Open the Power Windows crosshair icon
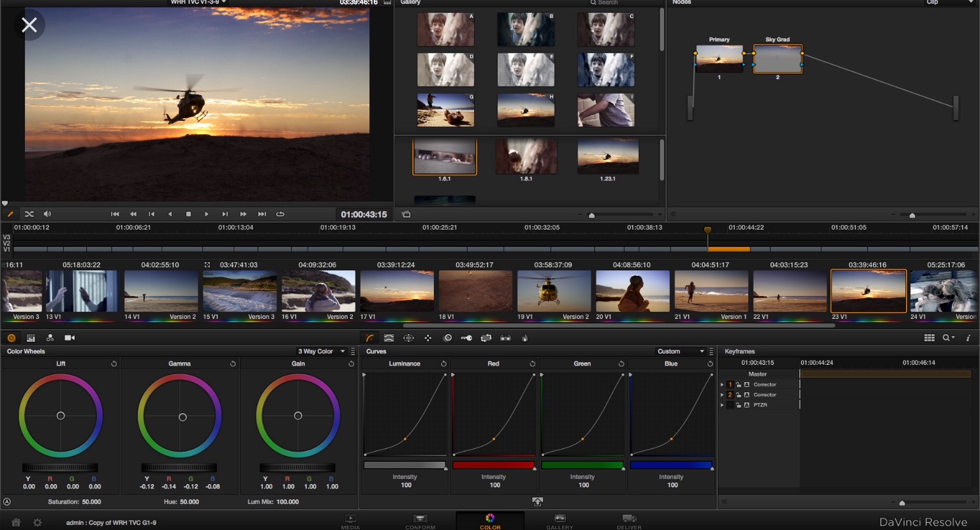 [408, 337]
